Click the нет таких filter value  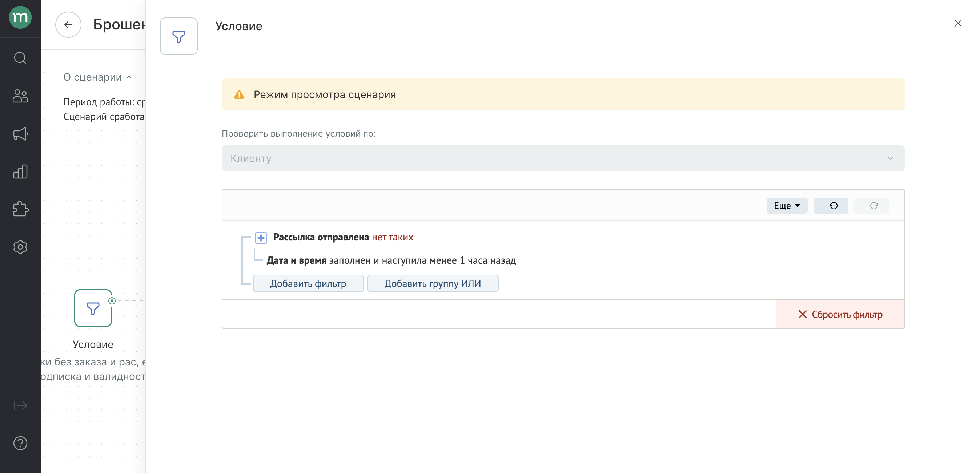(x=392, y=237)
